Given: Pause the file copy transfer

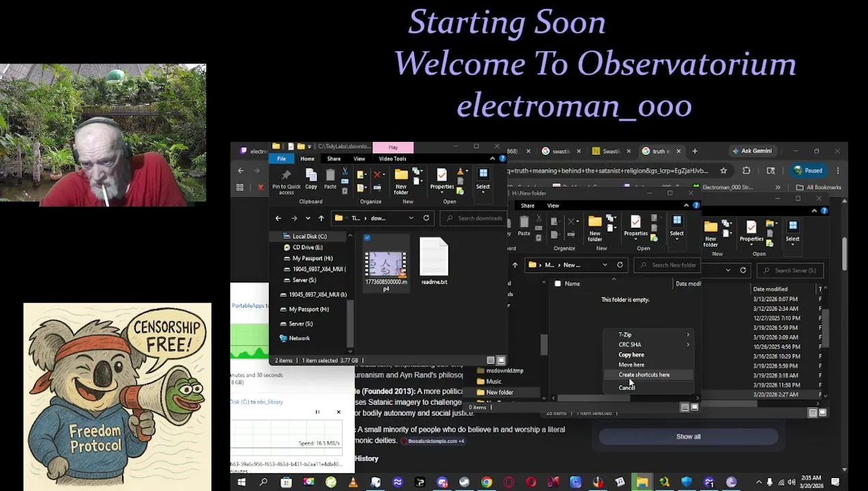Looking at the screenshot, I should coord(317,412).
